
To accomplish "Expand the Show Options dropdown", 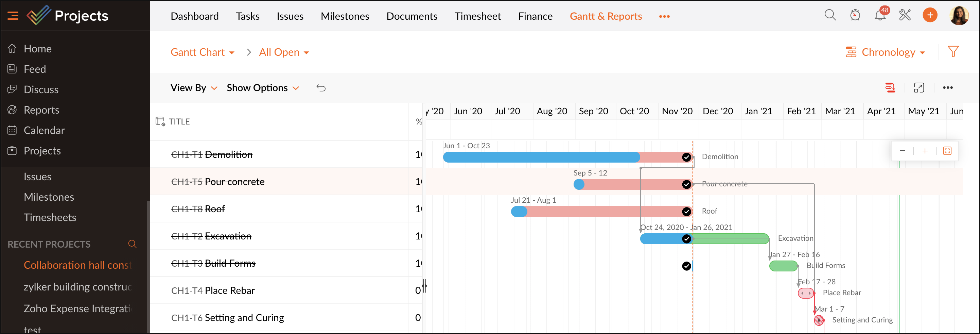I will (x=263, y=88).
